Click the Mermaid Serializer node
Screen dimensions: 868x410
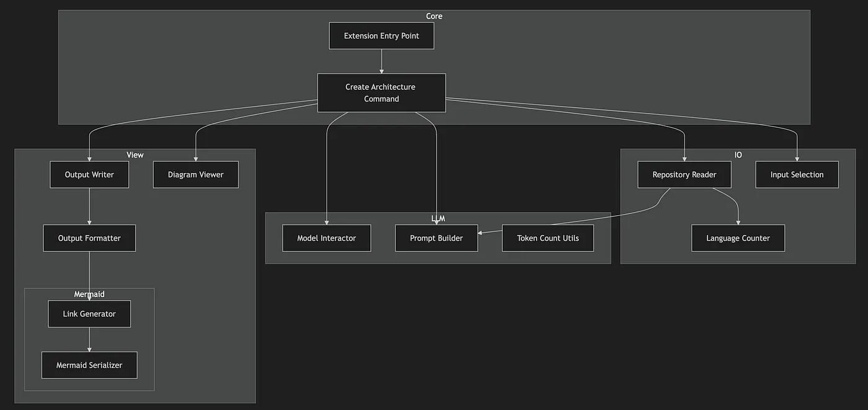click(89, 365)
